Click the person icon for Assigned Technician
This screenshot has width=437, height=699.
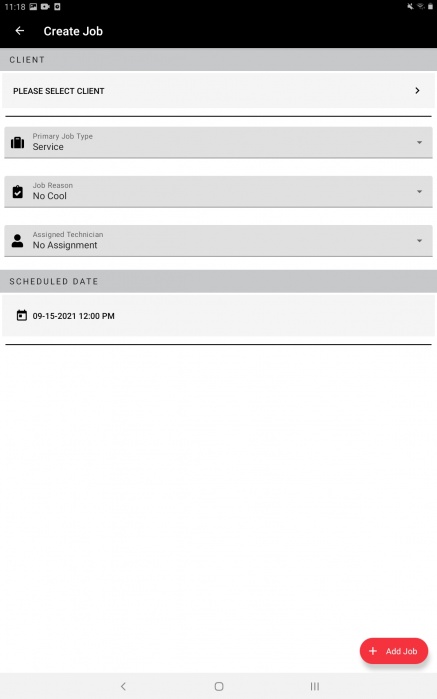[17, 241]
